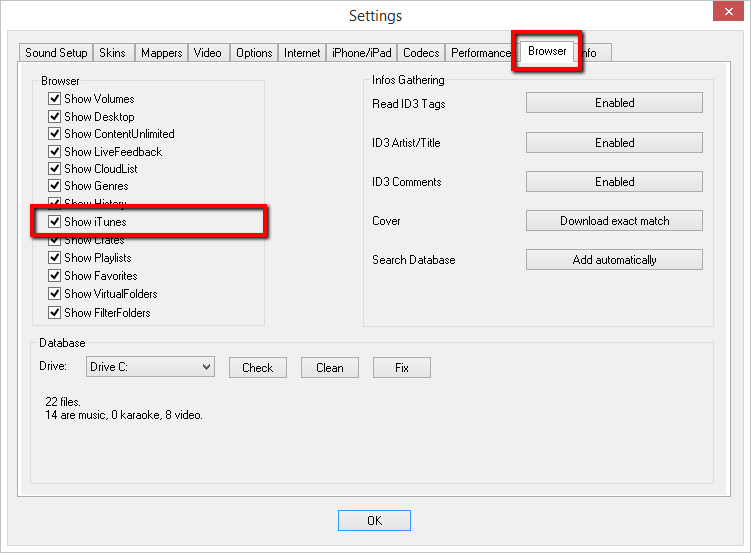The width and height of the screenshot is (751, 553).
Task: Click Search Database Add automatically button
Action: click(614, 260)
